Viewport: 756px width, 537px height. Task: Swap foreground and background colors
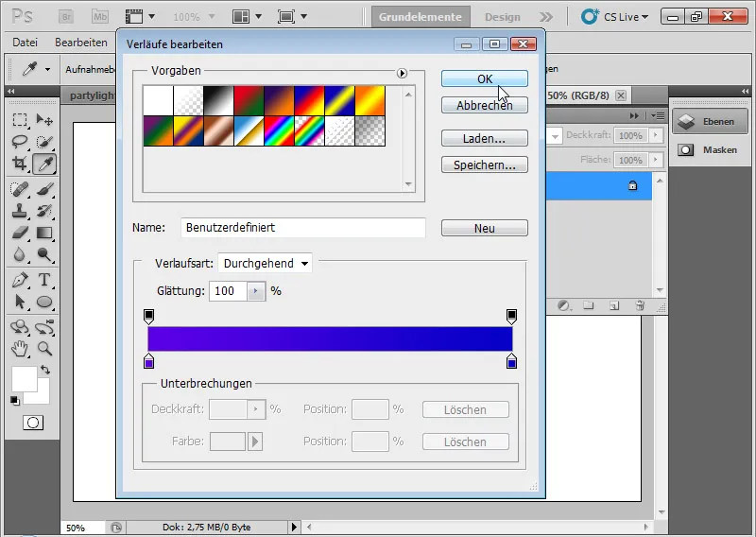(x=45, y=370)
